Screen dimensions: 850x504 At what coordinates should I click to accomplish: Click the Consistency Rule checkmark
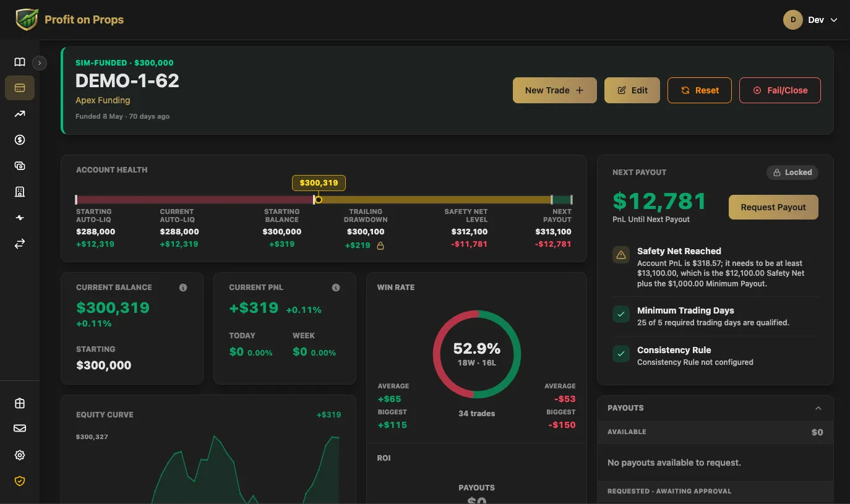tap(621, 354)
